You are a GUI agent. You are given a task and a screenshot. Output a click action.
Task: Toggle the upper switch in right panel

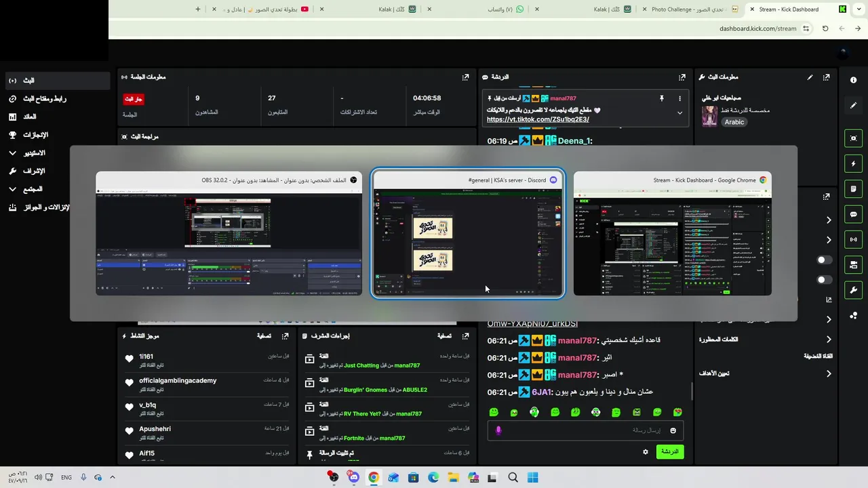coord(824,260)
